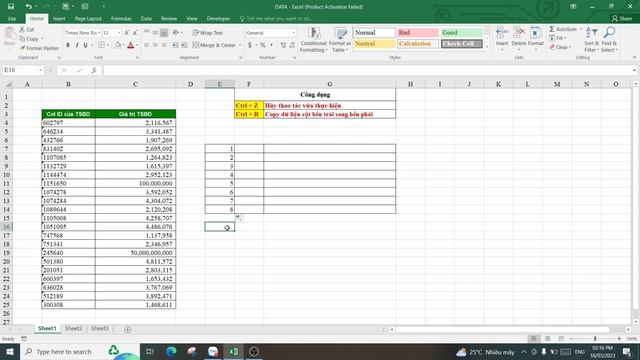Screen dimensions: 640x360
Task: Open Task View in taskbar
Action: tap(149, 351)
